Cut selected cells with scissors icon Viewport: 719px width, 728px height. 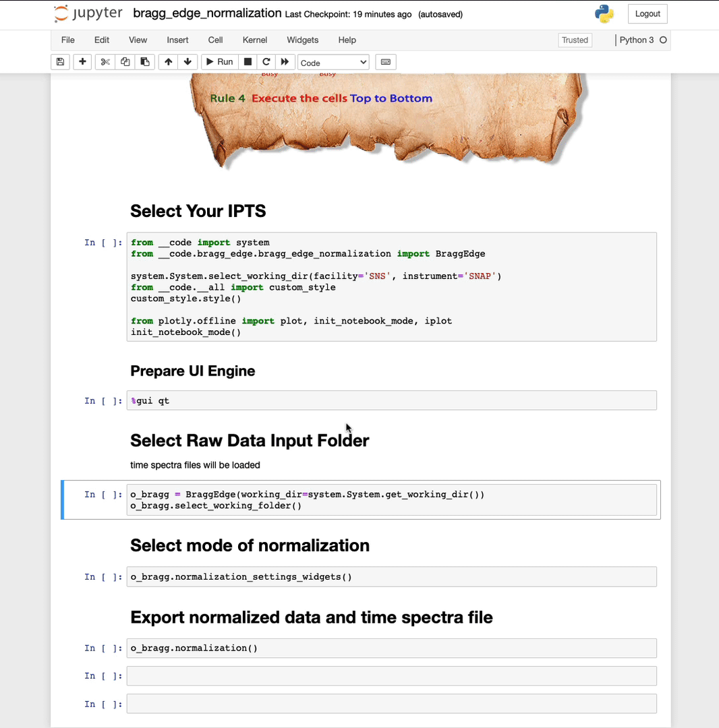pyautogui.click(x=105, y=62)
